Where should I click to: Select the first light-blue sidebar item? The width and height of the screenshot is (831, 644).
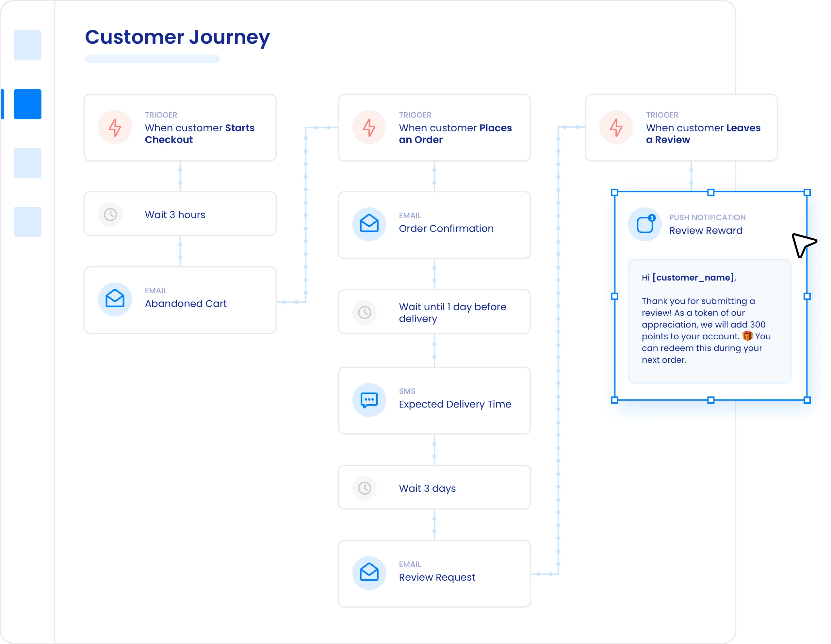(27, 45)
